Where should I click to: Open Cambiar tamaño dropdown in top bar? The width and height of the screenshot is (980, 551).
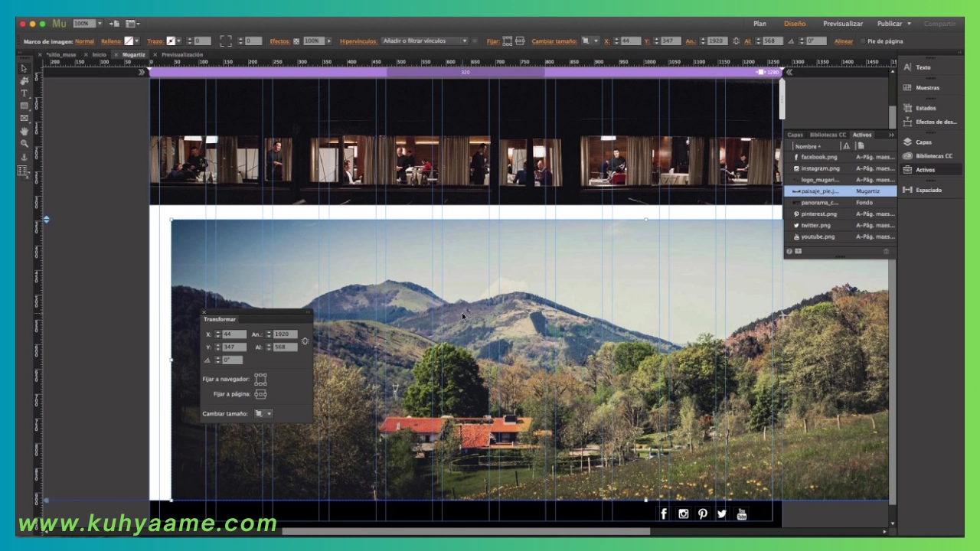590,41
